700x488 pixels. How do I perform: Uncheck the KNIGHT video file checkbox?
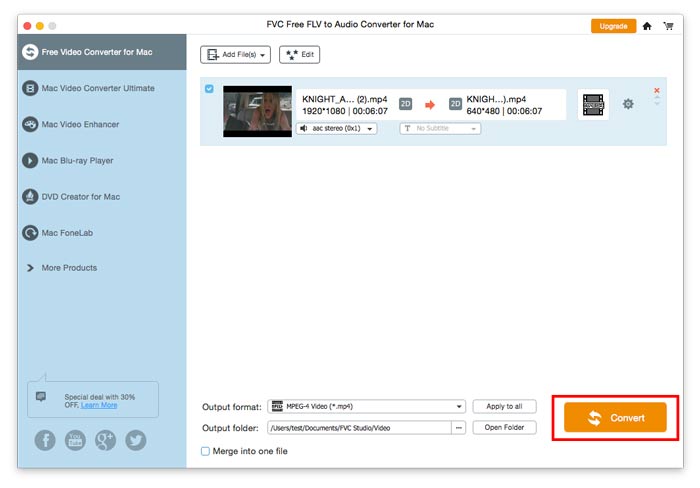(x=209, y=88)
